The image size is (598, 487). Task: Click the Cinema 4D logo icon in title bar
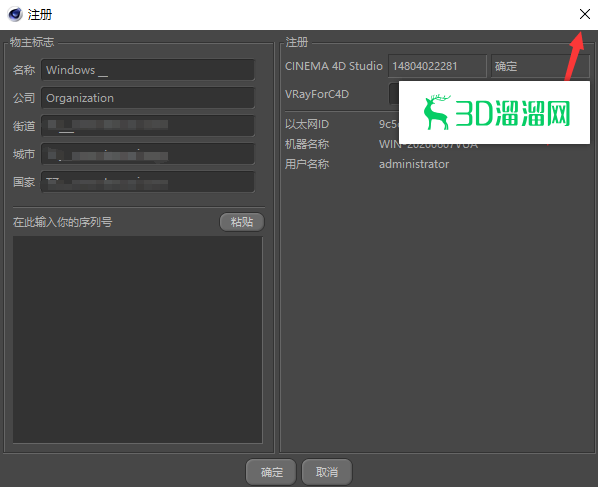pyautogui.click(x=15, y=14)
